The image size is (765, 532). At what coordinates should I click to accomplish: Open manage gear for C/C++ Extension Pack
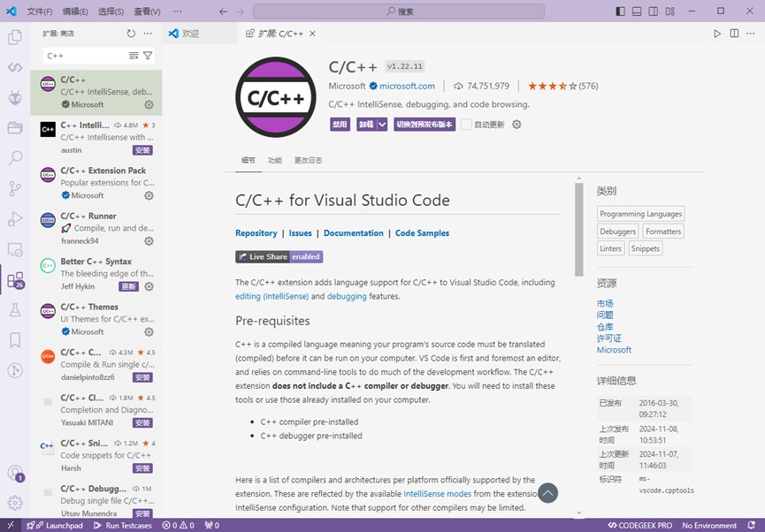pos(149,195)
